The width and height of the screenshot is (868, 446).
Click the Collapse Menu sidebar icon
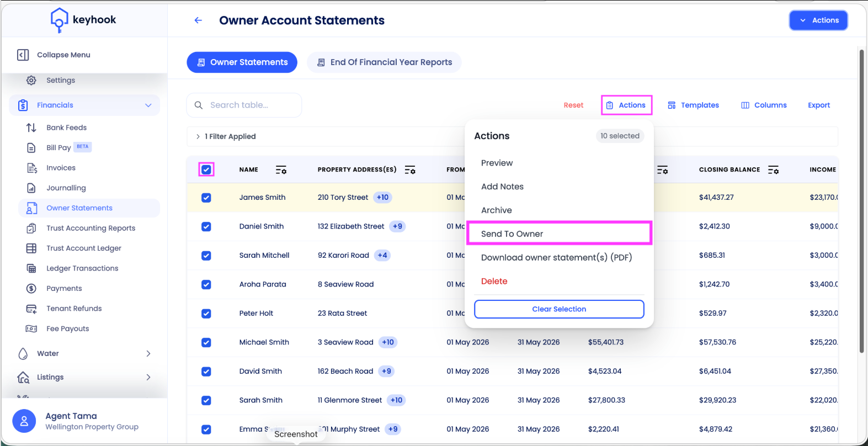[23, 55]
